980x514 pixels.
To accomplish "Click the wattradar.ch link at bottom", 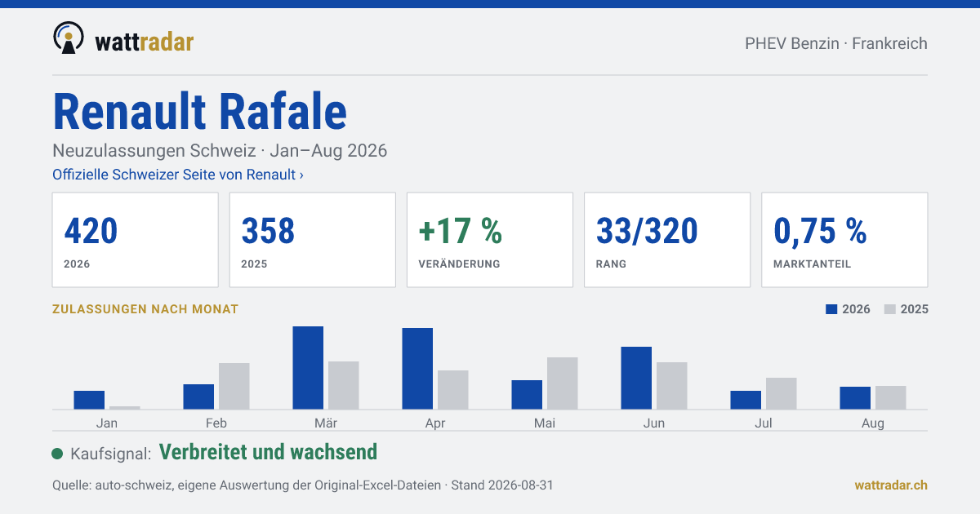I will coord(891,485).
